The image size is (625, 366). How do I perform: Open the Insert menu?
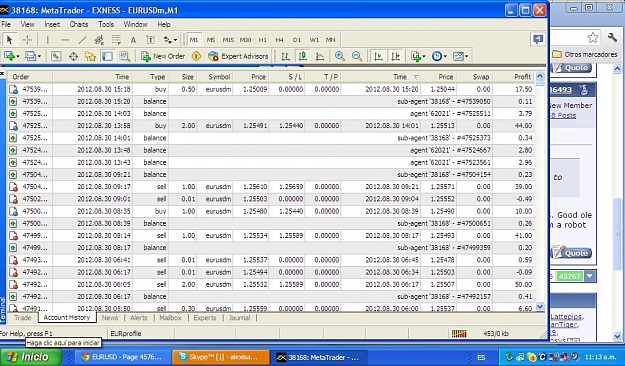52,24
